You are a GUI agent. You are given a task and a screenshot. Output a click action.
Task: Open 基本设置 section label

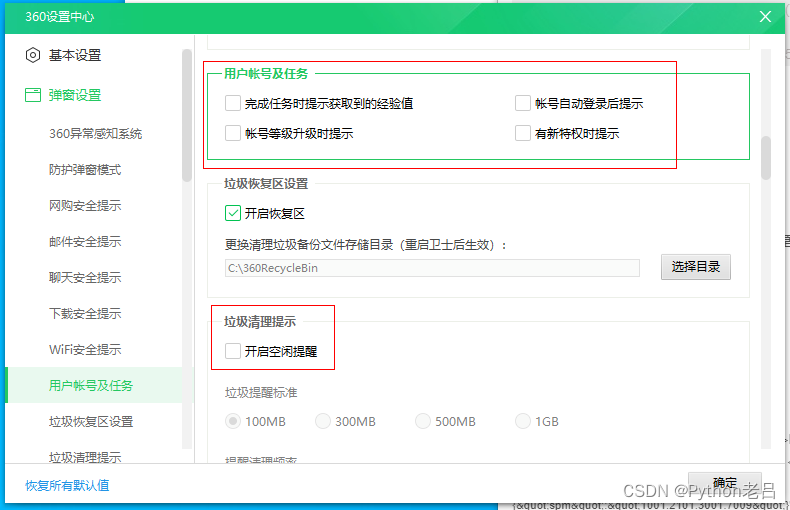click(x=75, y=55)
